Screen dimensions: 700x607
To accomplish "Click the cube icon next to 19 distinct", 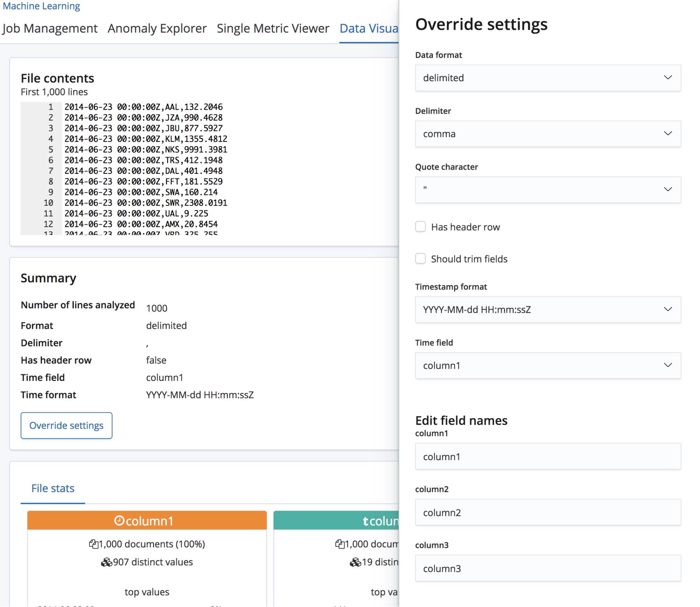I will 355,562.
